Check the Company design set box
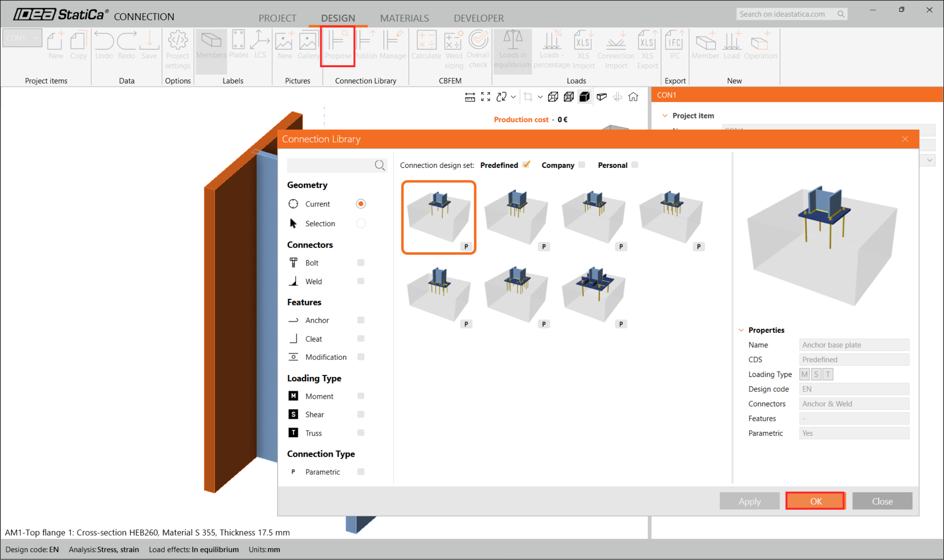 point(582,165)
